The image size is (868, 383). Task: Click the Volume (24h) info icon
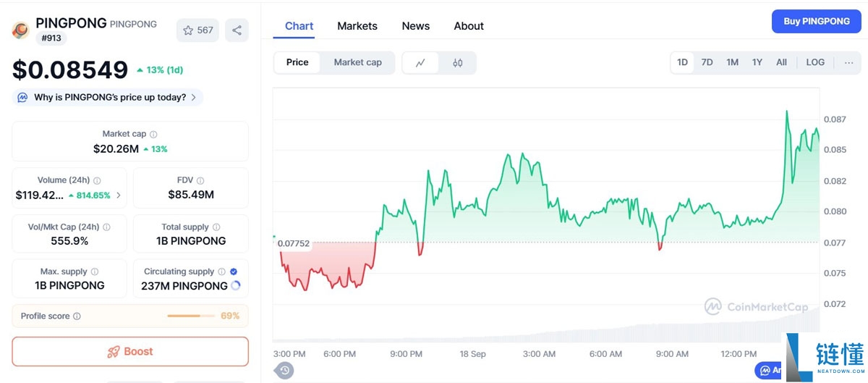(x=97, y=180)
